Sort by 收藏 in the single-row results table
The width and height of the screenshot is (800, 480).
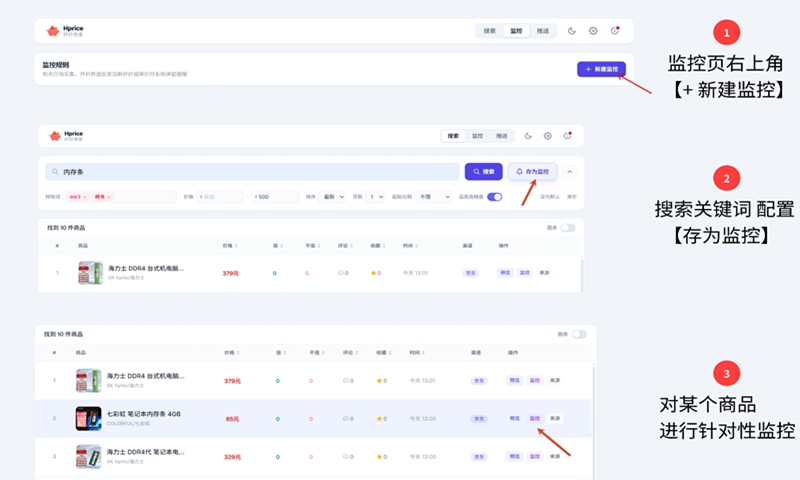(377, 246)
